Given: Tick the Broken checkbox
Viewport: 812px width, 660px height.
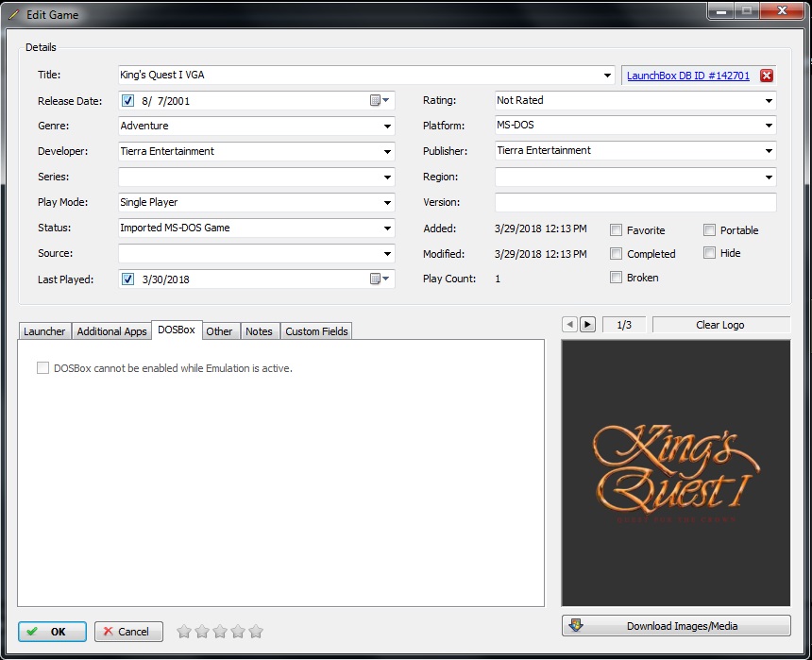Looking at the screenshot, I should (616, 278).
